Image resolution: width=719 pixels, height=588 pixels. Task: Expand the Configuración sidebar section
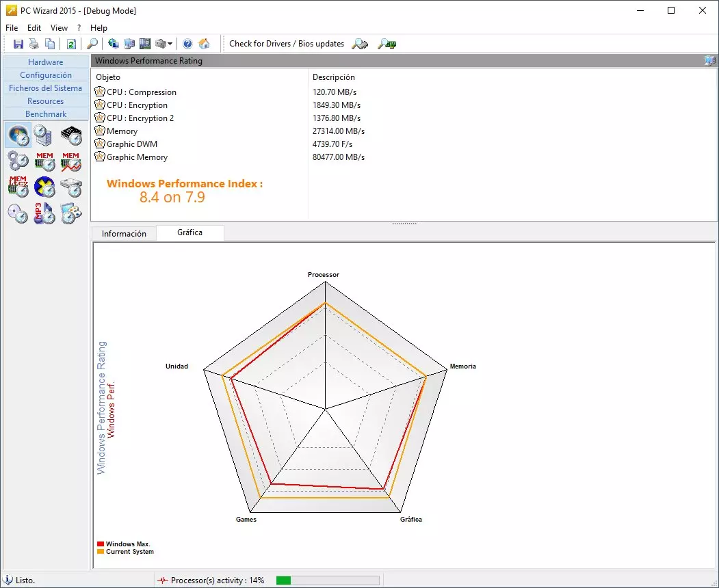point(45,75)
